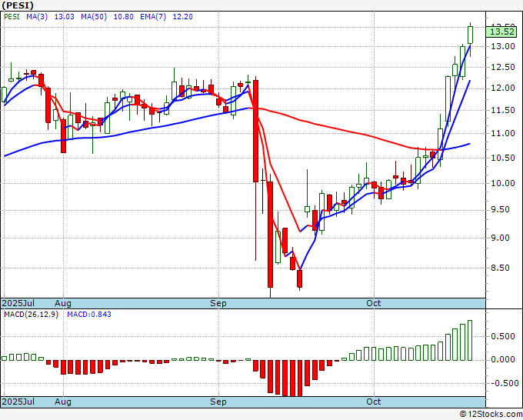Click the current price tag 13.52
Screen dimensions: 523x420
pyautogui.click(x=501, y=32)
